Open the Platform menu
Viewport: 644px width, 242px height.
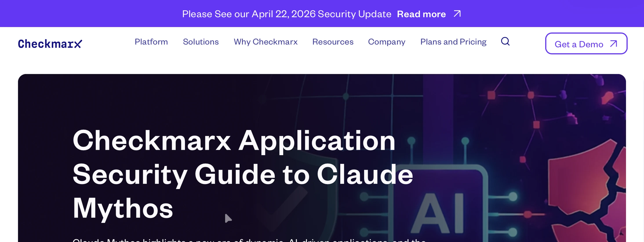151,42
